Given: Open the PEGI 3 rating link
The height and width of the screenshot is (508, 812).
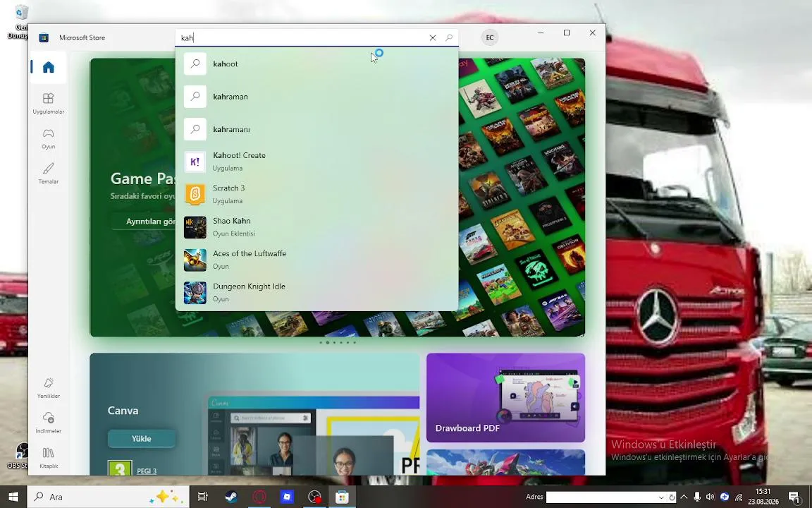Looking at the screenshot, I should point(147,471).
